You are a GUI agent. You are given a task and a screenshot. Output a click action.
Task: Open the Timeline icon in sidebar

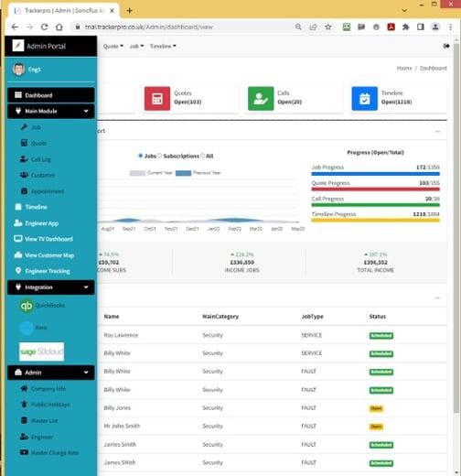pos(18,207)
